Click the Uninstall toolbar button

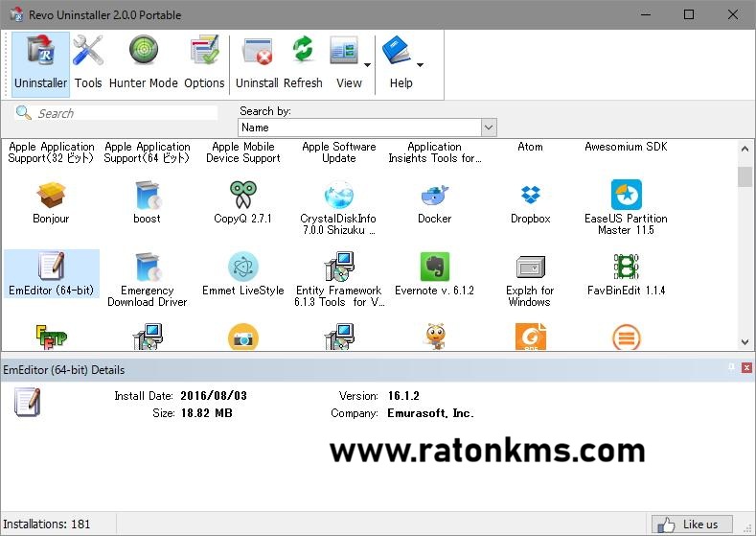pyautogui.click(x=257, y=62)
